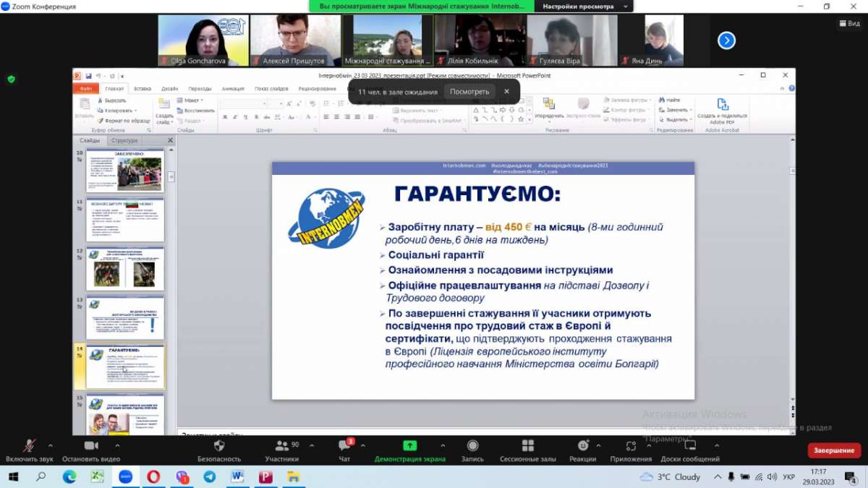Open the Настройки просмотра dropdown
Screen dimensions: 868x488
pyautogui.click(x=584, y=6)
